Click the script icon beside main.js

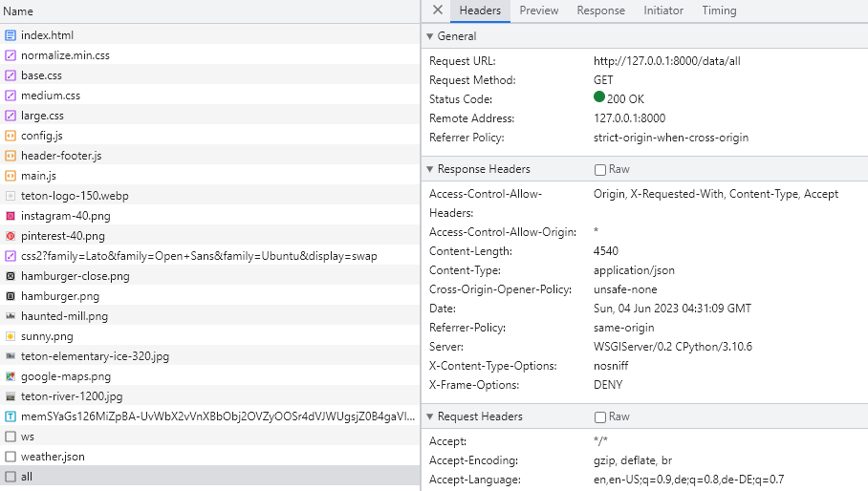coord(11,176)
